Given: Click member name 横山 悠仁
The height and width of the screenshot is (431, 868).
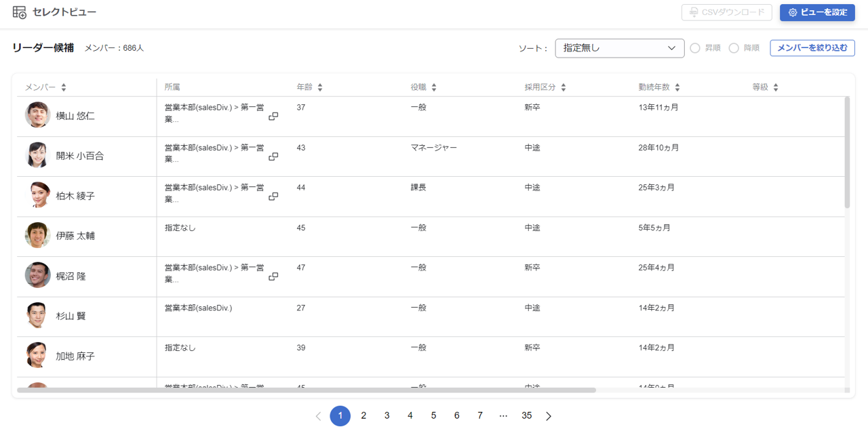Looking at the screenshot, I should tap(75, 116).
